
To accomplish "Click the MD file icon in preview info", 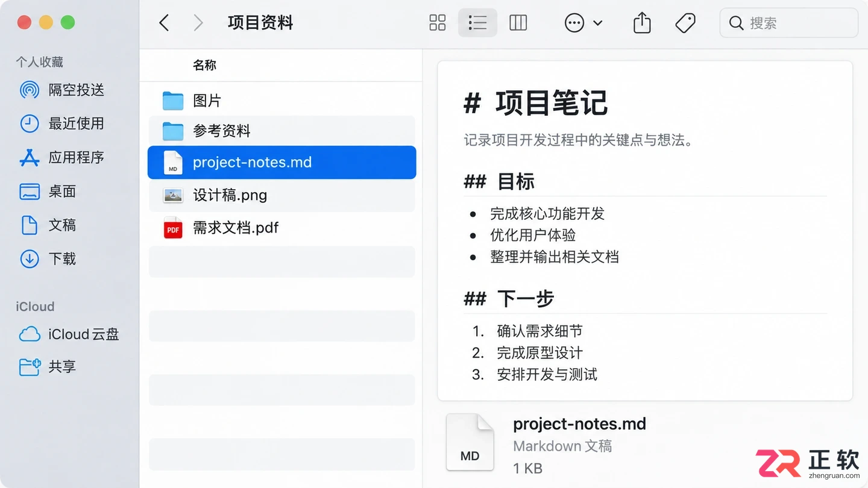I will [470, 443].
